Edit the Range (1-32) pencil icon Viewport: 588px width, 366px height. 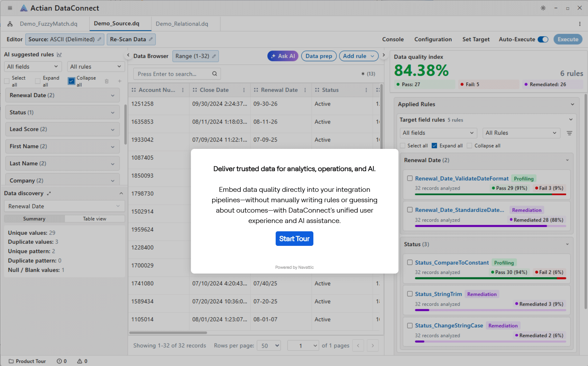click(214, 56)
